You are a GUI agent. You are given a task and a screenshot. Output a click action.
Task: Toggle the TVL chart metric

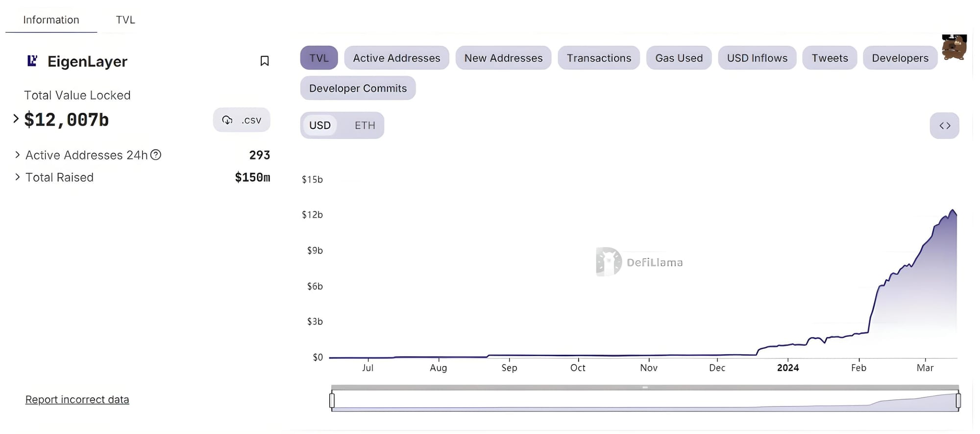[319, 58]
